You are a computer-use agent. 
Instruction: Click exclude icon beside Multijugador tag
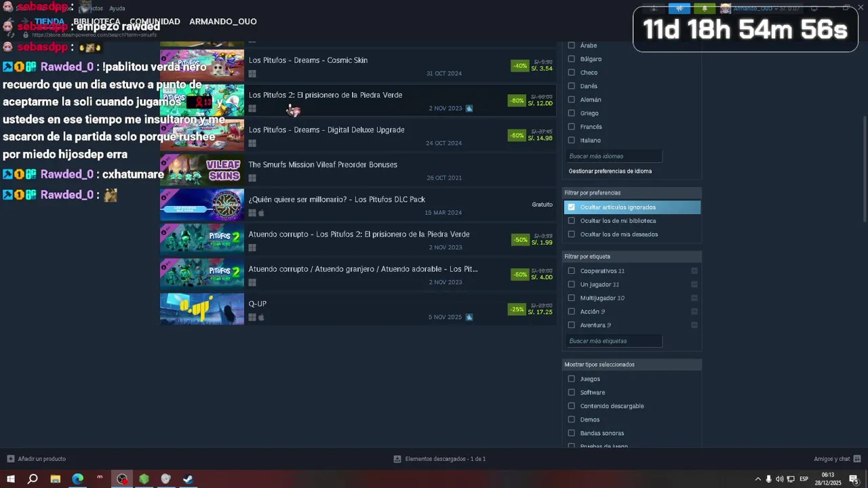point(694,298)
